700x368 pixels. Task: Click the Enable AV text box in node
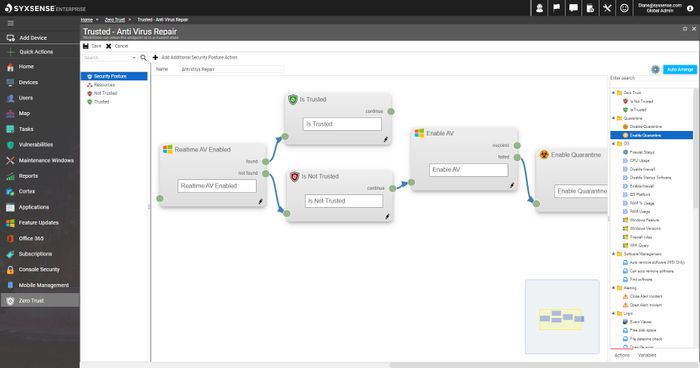tap(468, 170)
